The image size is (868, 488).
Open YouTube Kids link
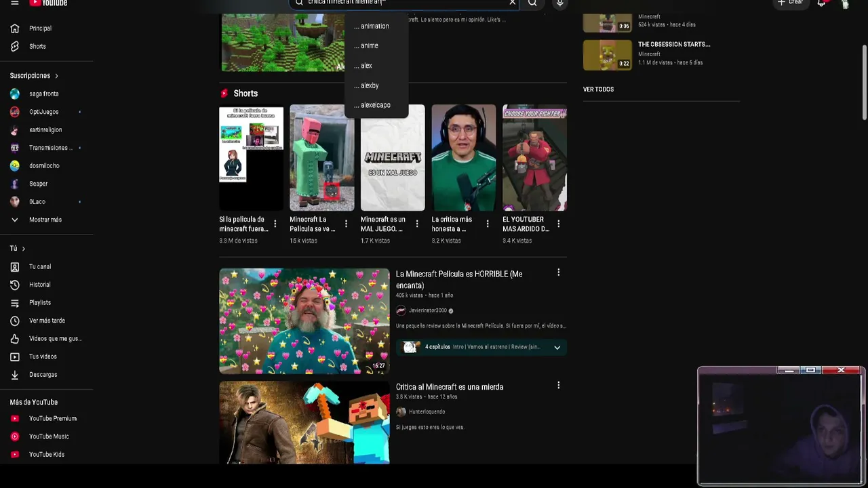point(47,454)
